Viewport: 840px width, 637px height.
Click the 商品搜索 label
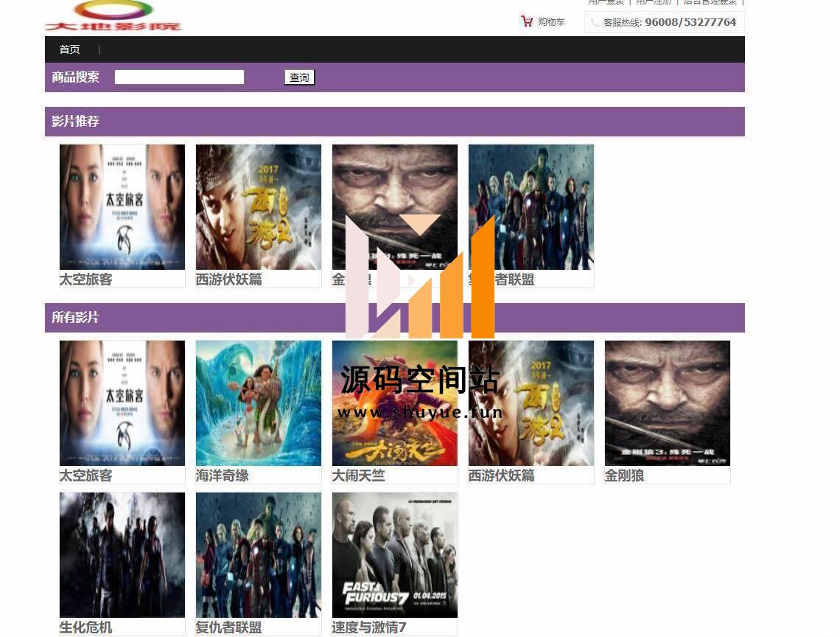pyautogui.click(x=76, y=77)
